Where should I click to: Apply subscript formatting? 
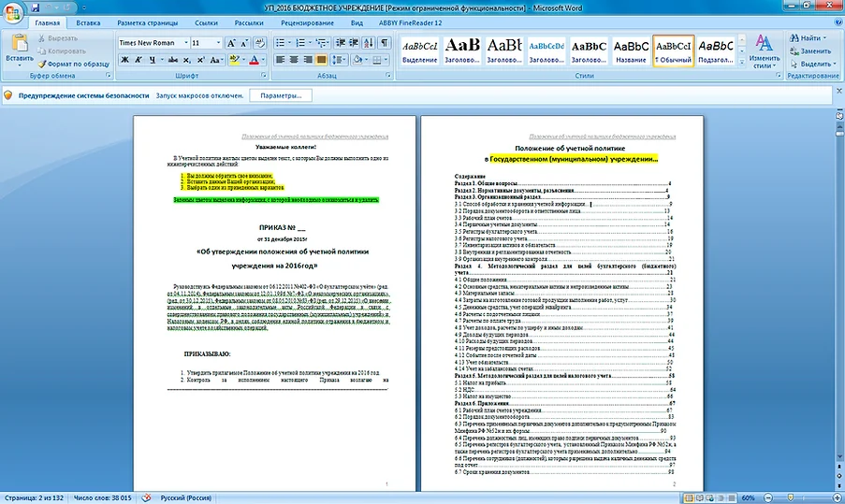[186, 60]
